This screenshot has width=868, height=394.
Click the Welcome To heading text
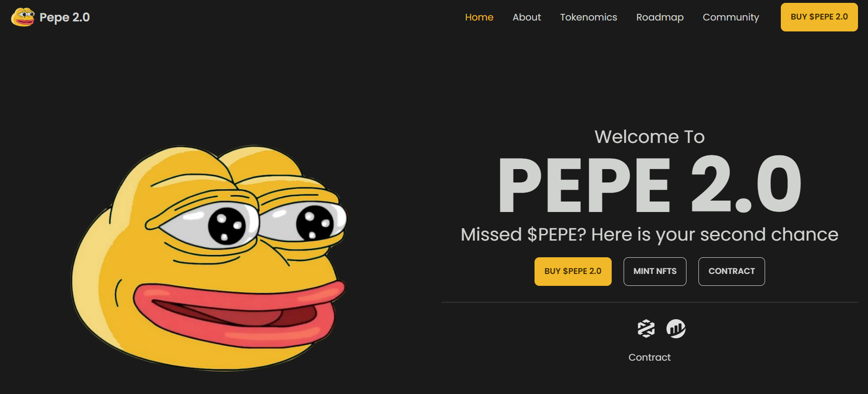[649, 137]
